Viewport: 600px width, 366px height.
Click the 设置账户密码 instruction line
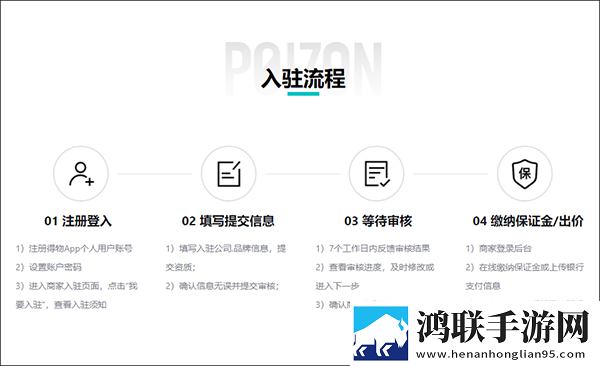(49, 267)
